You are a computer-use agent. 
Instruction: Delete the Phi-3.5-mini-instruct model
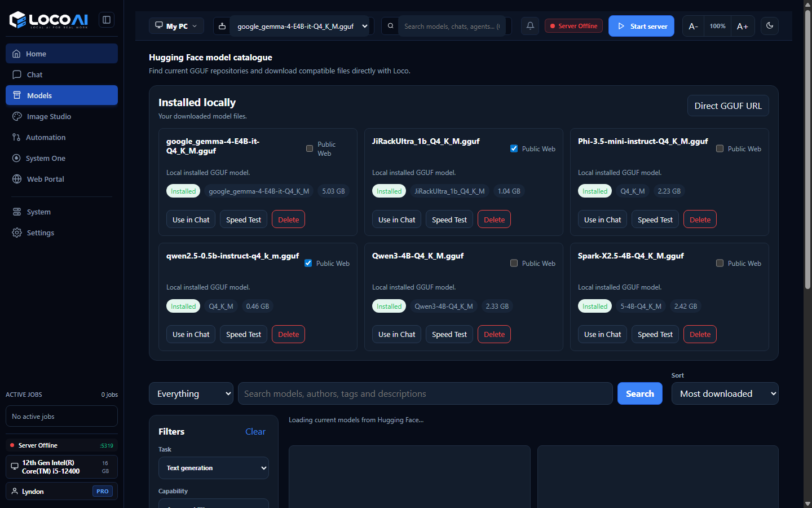coord(700,220)
